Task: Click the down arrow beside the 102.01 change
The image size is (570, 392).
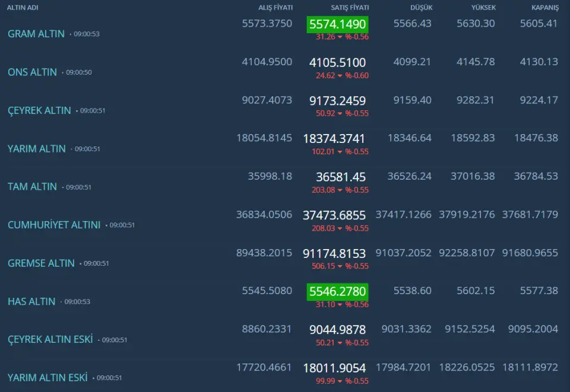Action: tap(340, 152)
